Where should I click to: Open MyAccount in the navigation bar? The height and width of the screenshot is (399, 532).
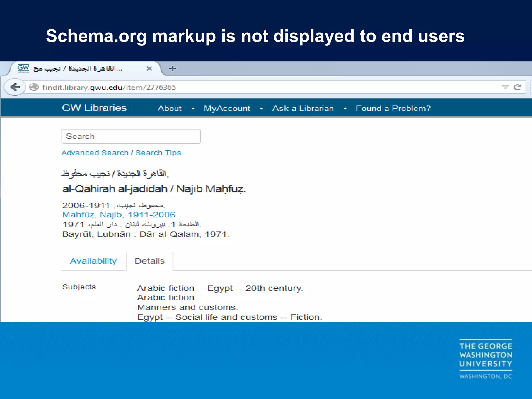point(227,108)
